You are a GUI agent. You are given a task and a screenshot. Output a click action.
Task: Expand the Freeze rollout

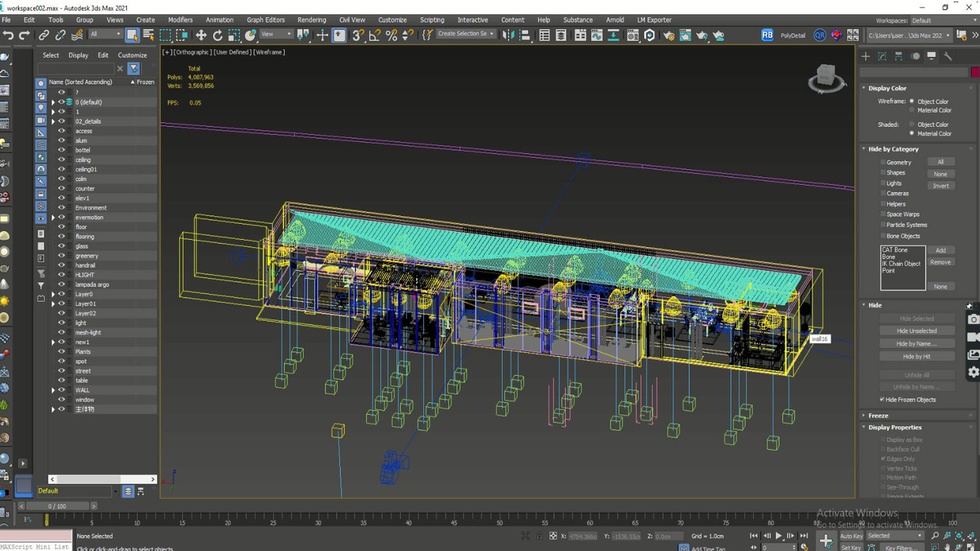(878, 415)
